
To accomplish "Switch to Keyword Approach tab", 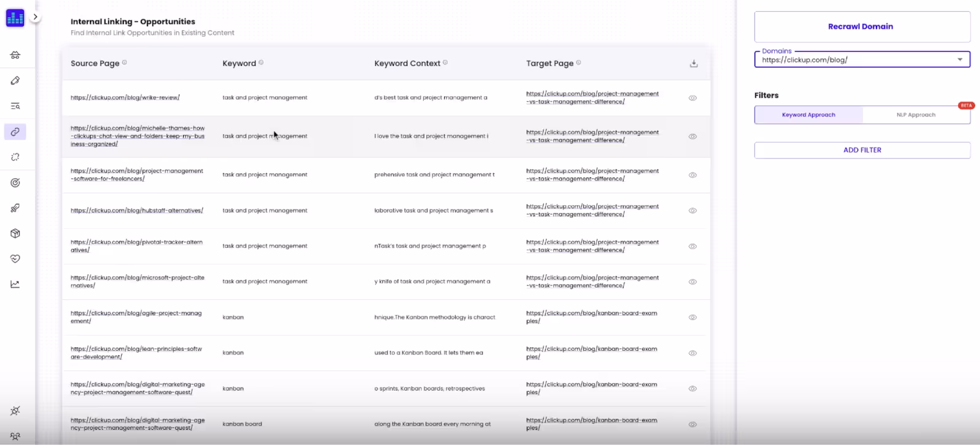I will tap(809, 115).
